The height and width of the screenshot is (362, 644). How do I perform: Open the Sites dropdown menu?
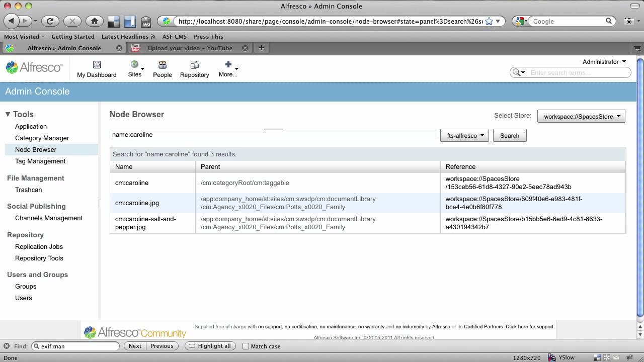(135, 68)
